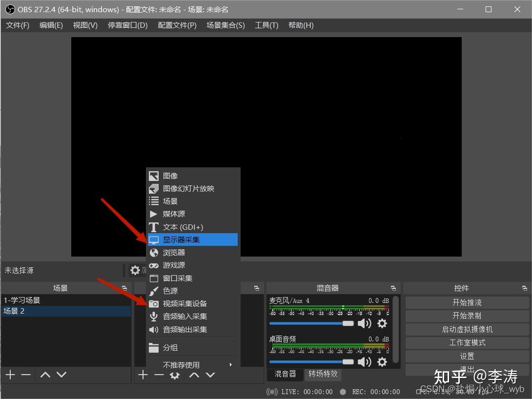This screenshot has width=532, height=399.
Task: Select 场景 entry in the add-source menu
Action: click(193, 201)
